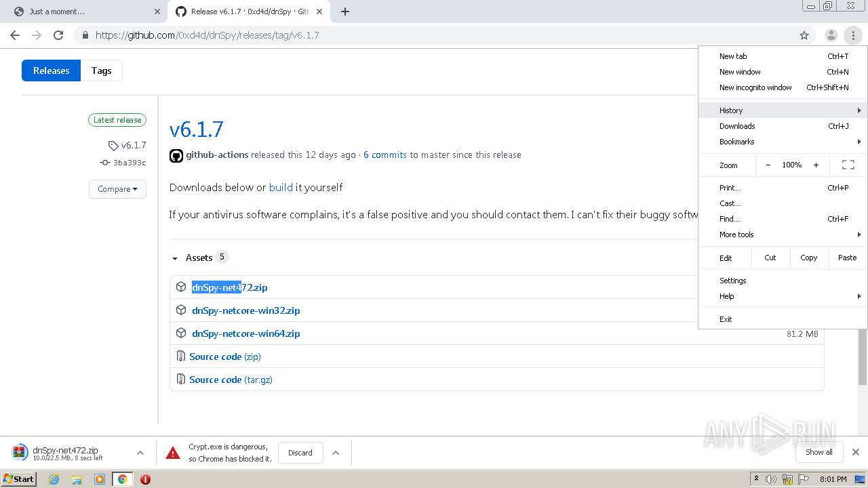868x488 pixels.
Task: Decrease zoom with minus button
Action: click(x=768, y=165)
